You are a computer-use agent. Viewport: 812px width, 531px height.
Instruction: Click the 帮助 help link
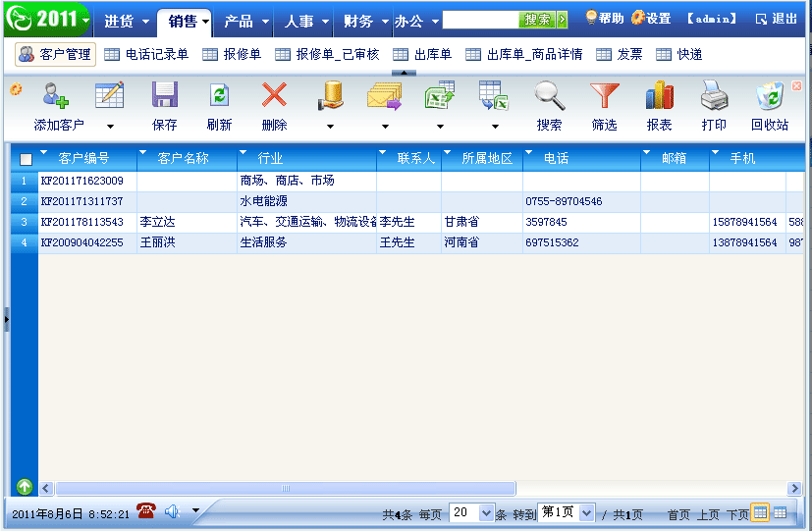pyautogui.click(x=605, y=18)
